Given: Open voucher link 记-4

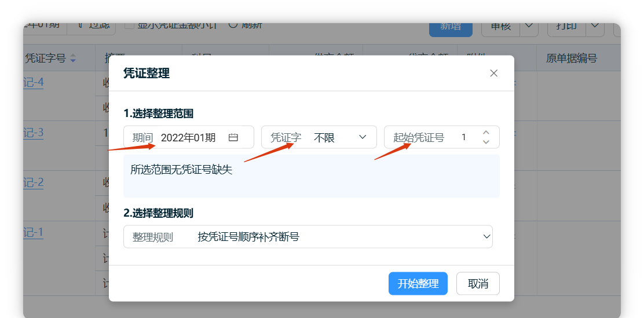Looking at the screenshot, I should [34, 83].
